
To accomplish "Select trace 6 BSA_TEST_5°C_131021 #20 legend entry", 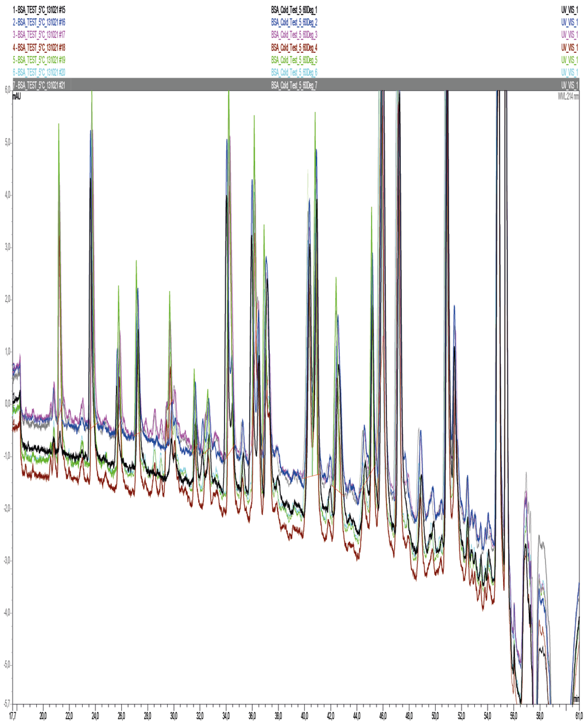I will click(x=39, y=72).
